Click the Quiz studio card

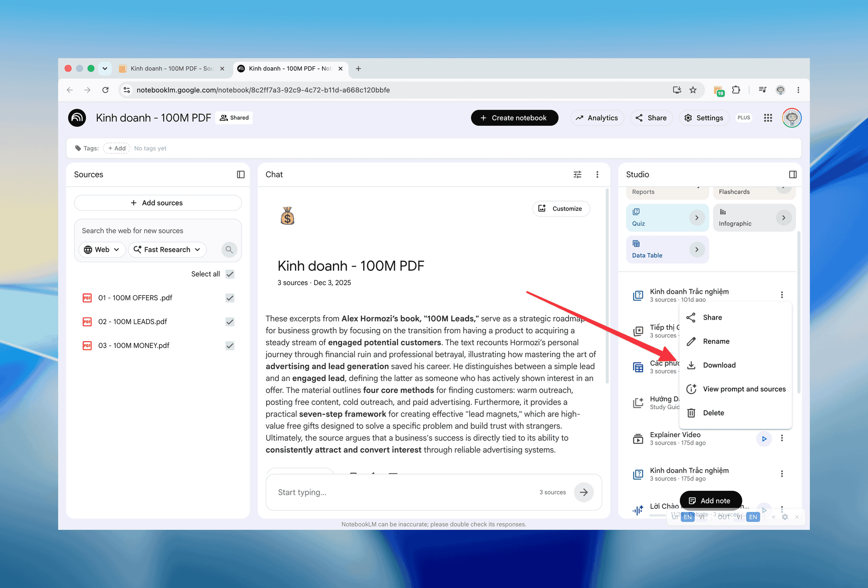(667, 218)
